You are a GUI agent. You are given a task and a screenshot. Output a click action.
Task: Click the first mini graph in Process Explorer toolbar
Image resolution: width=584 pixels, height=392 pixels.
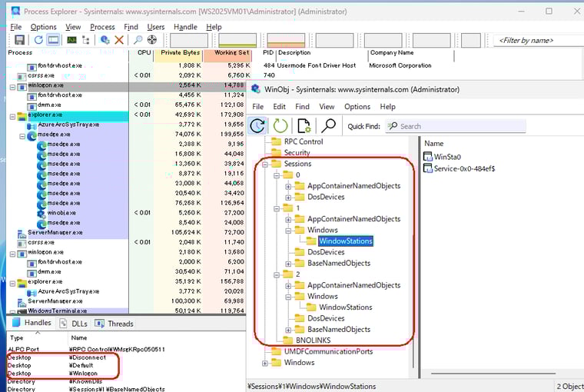coord(189,40)
